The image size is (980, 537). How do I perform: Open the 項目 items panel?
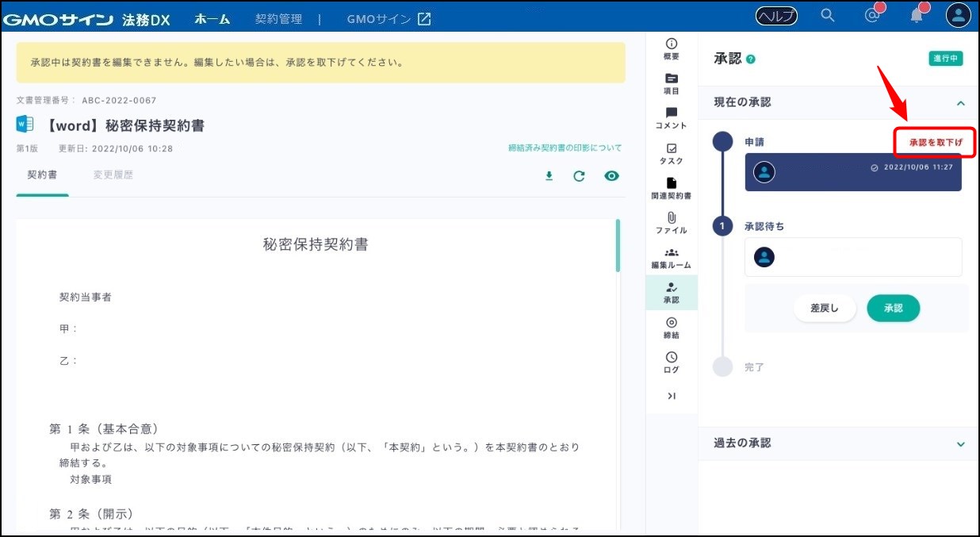(672, 83)
